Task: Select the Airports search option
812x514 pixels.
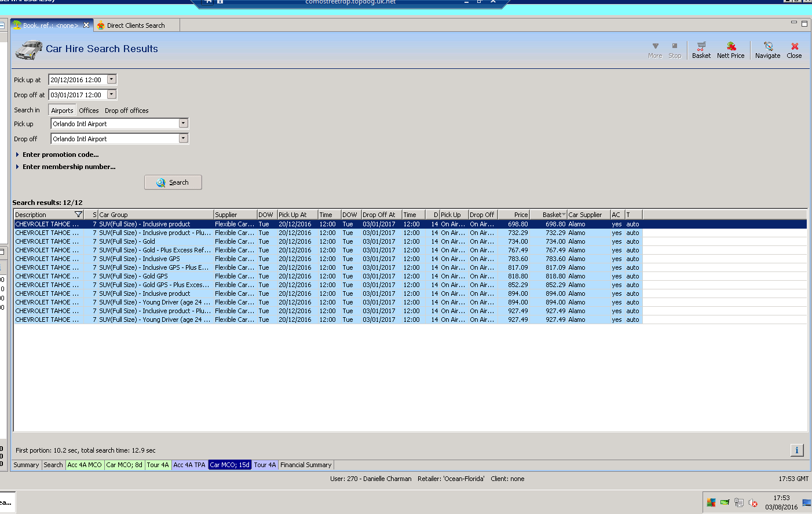Action: coord(62,111)
